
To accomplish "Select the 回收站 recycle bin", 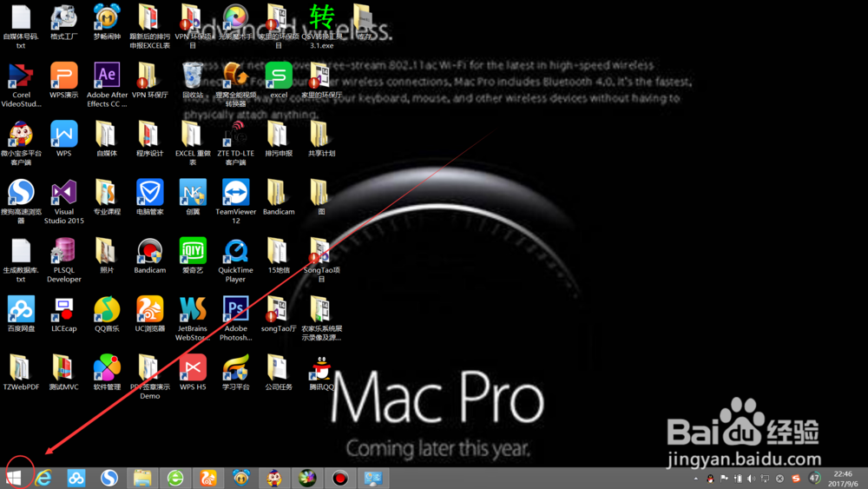I will pos(193,80).
